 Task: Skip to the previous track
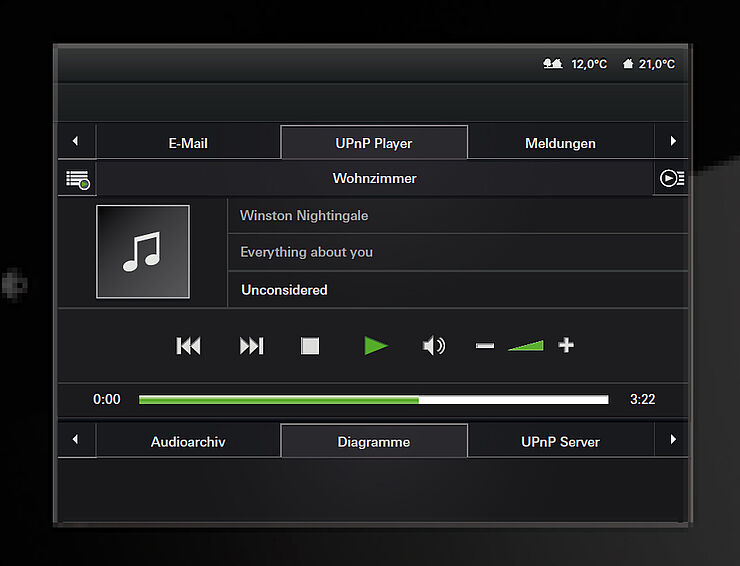(x=188, y=346)
